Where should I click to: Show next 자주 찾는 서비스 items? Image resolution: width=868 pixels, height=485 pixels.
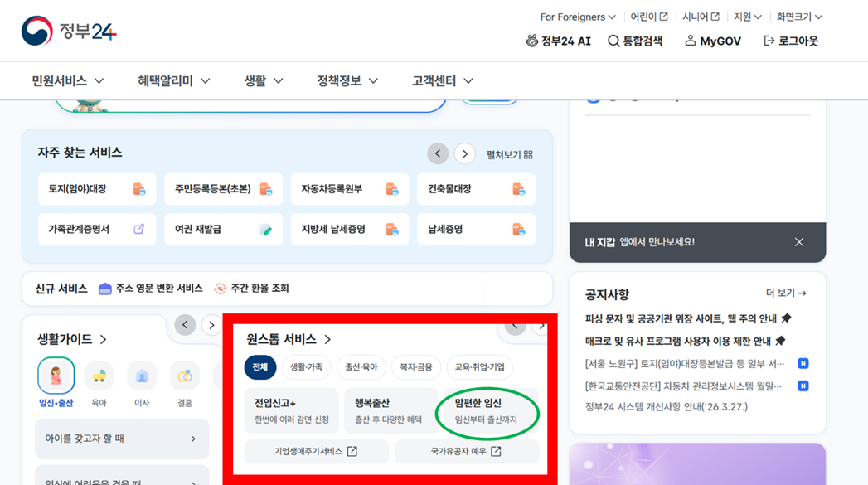[x=465, y=153]
